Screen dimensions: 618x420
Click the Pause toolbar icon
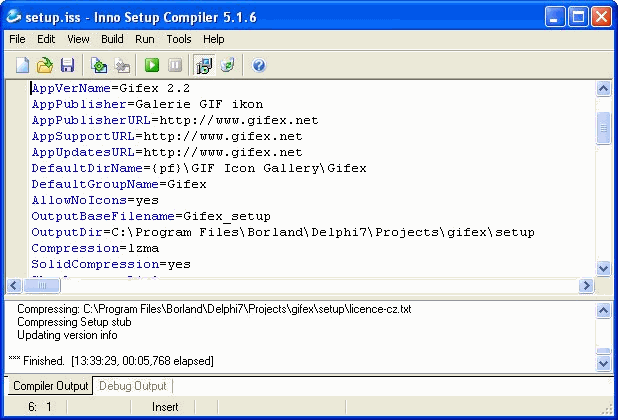click(x=175, y=65)
